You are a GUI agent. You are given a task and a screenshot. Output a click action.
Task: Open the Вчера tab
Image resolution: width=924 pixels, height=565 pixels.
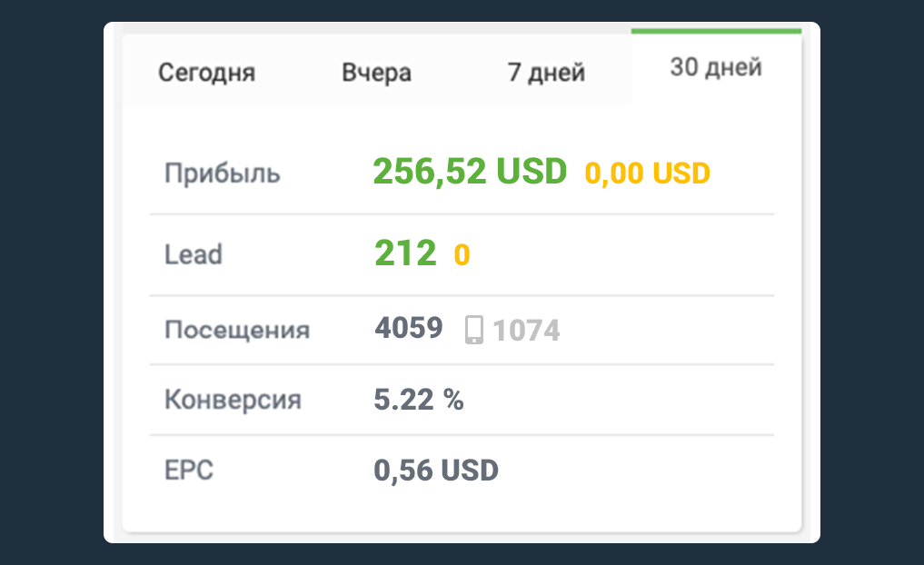(376, 73)
